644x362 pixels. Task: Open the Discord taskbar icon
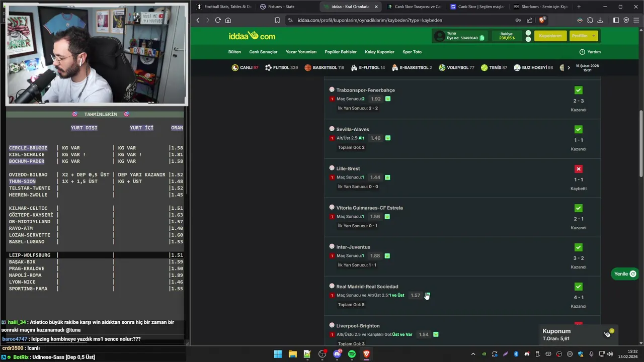point(337,354)
